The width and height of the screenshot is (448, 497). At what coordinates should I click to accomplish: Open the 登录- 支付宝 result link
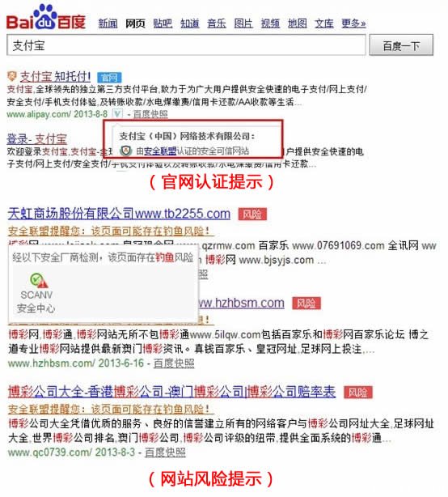click(x=36, y=139)
